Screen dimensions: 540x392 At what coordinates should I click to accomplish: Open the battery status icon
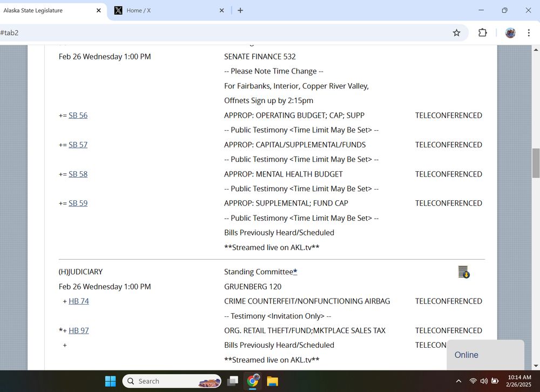pyautogui.click(x=495, y=381)
